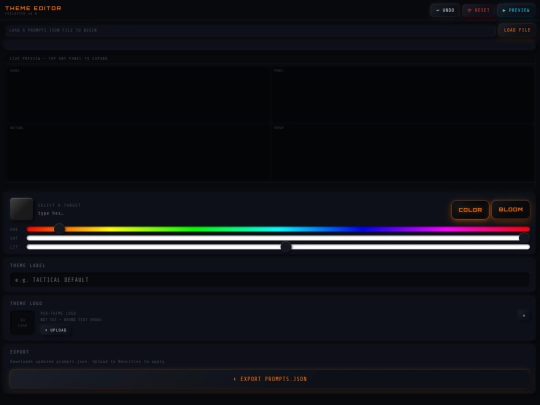The width and height of the screenshot is (540, 405).
Task: Click the lightness slider track
Action: coord(278,247)
